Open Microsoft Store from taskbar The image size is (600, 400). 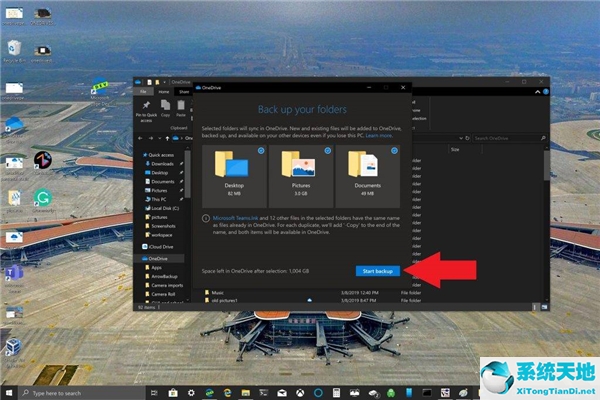click(173, 393)
